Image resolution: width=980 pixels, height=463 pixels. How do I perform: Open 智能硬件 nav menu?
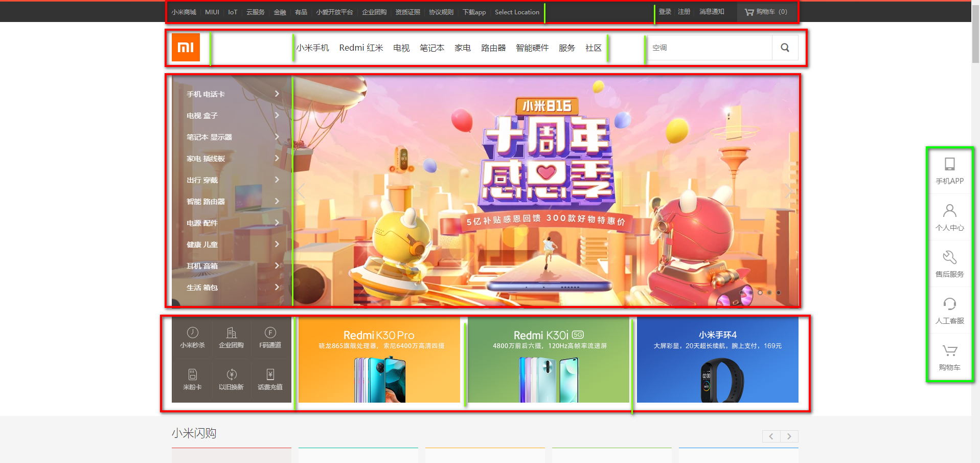(x=532, y=48)
